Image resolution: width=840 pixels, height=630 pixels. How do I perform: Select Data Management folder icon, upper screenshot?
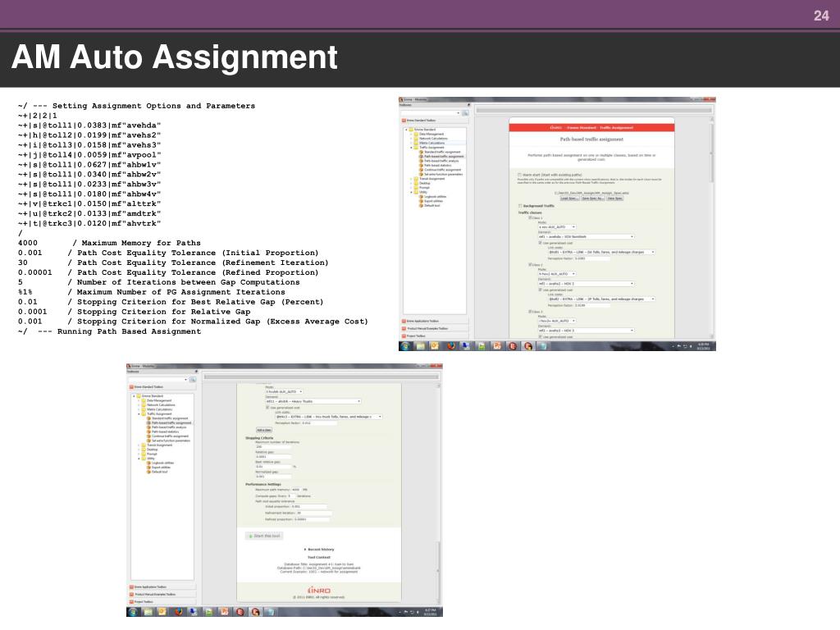[416, 134]
